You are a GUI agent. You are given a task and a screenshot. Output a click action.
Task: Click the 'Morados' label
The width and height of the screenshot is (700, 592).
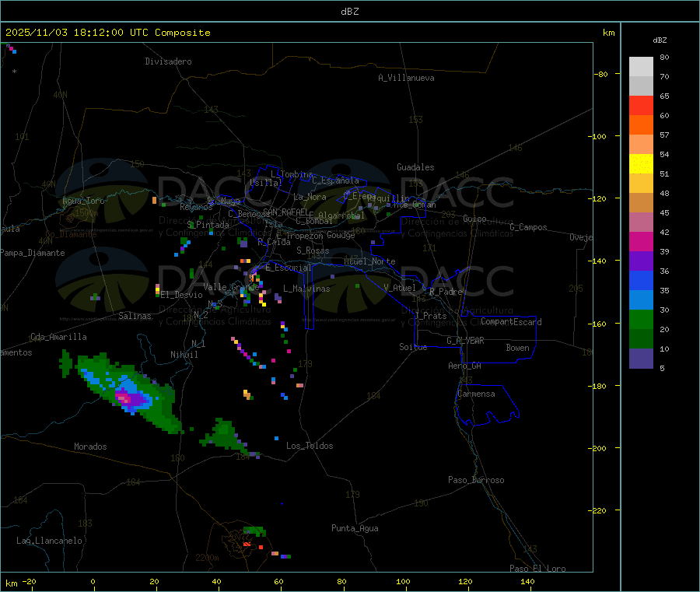point(90,447)
